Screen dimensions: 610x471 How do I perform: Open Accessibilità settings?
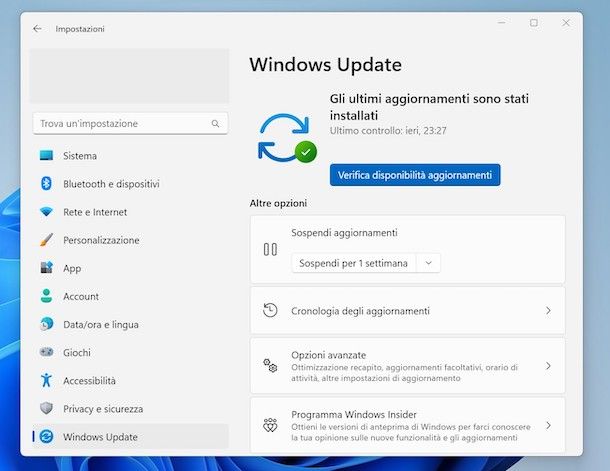tap(130, 380)
